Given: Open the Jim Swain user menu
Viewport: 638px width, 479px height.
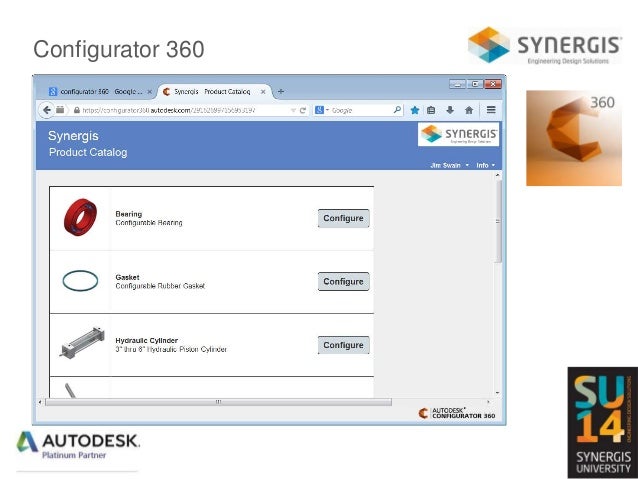Looking at the screenshot, I should point(449,165).
